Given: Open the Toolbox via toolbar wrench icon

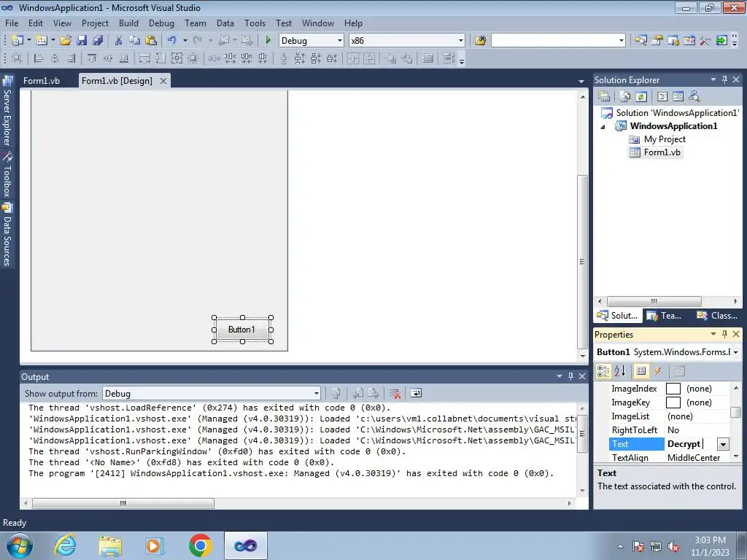Looking at the screenshot, I should click(705, 41).
